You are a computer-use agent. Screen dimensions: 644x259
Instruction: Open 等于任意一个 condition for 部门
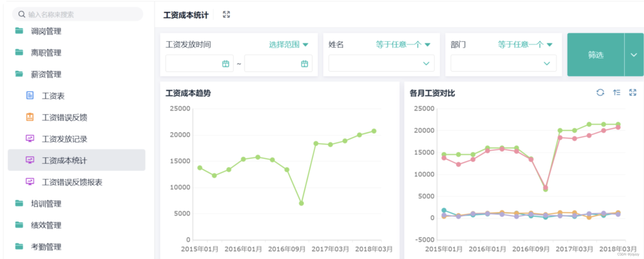pos(525,45)
